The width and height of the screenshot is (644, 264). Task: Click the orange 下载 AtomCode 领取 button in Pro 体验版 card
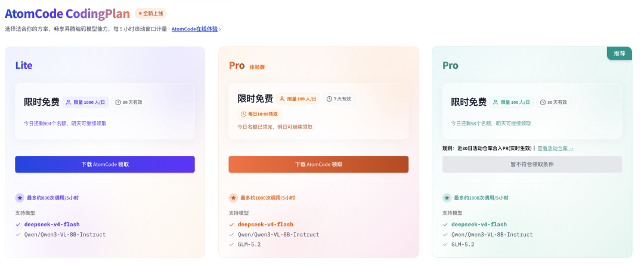318,164
